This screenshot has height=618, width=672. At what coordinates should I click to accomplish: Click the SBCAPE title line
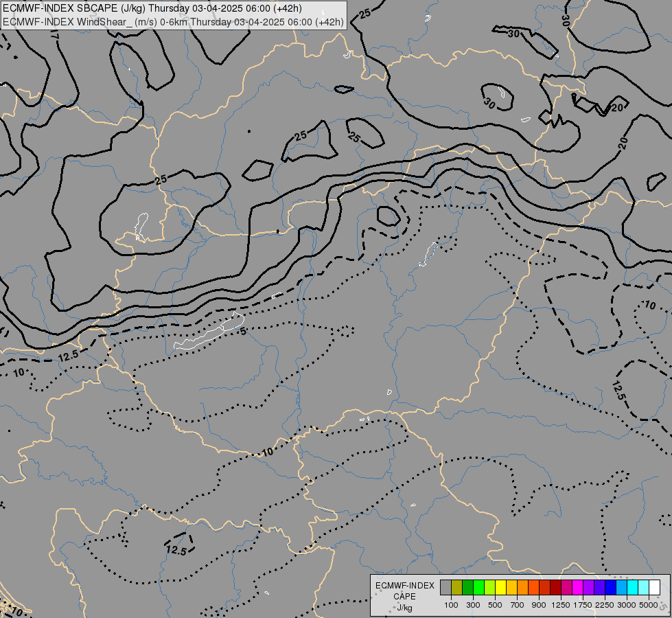152,8
